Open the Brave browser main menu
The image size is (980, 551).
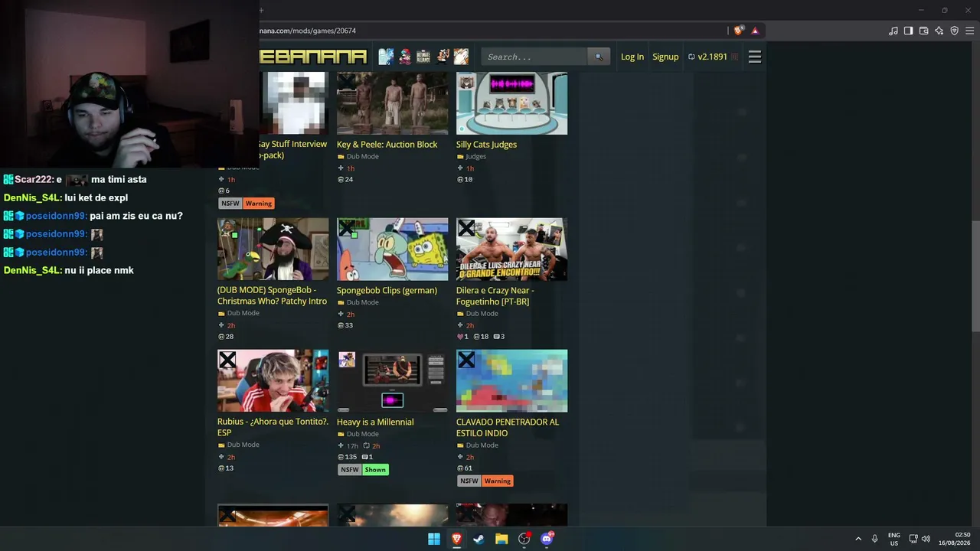tap(969, 31)
